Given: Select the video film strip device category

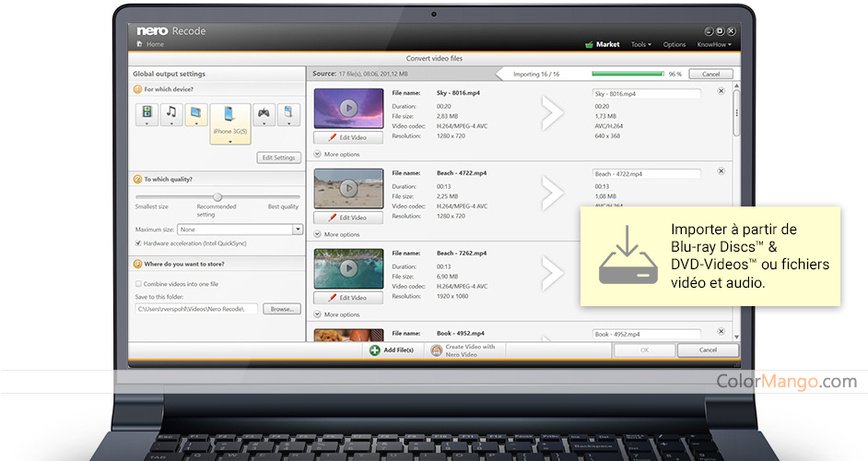Looking at the screenshot, I should click(147, 114).
